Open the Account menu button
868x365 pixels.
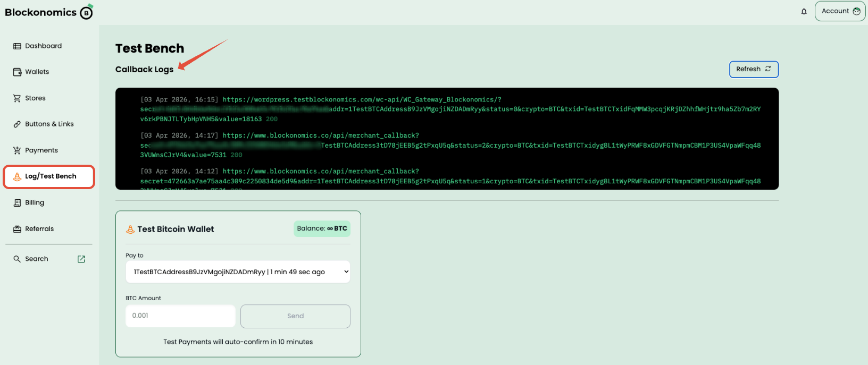840,11
